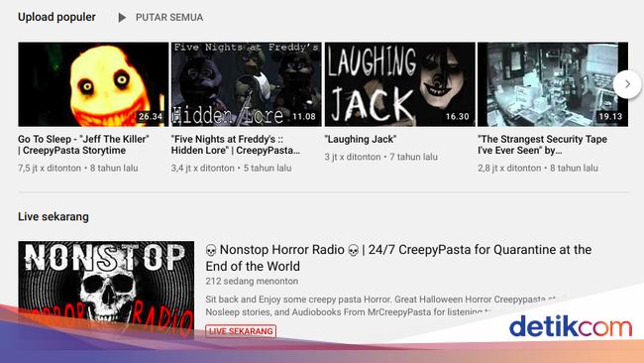Open the Jeff The Killer video thumbnail
This screenshot has height=363, width=644.
pyautogui.click(x=93, y=84)
